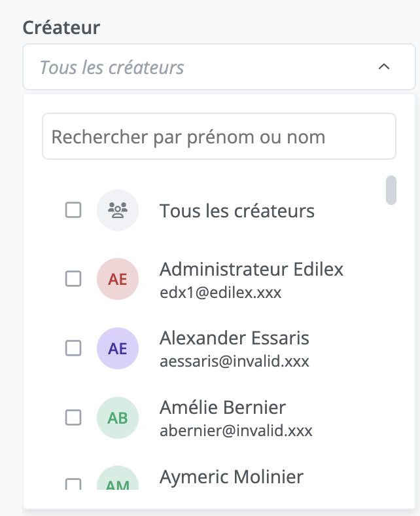Toggle the Aymeric Molinier checkbox

point(73,485)
